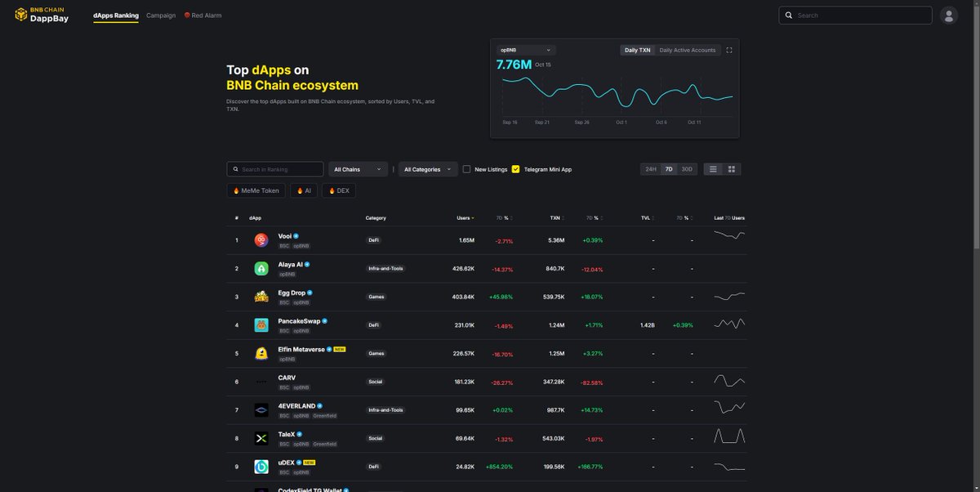
Task: Open the 4EVERLAND dApp name
Action: [x=296, y=405]
